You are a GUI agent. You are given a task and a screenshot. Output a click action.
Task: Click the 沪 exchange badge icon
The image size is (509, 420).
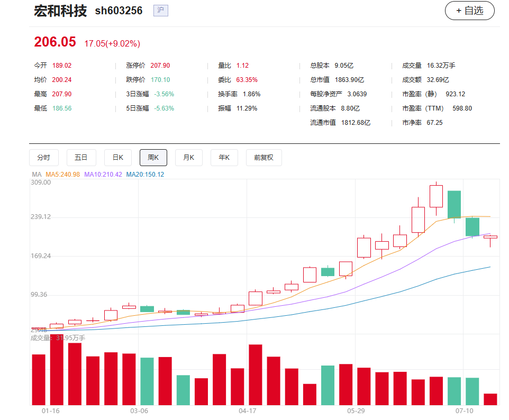161,11
